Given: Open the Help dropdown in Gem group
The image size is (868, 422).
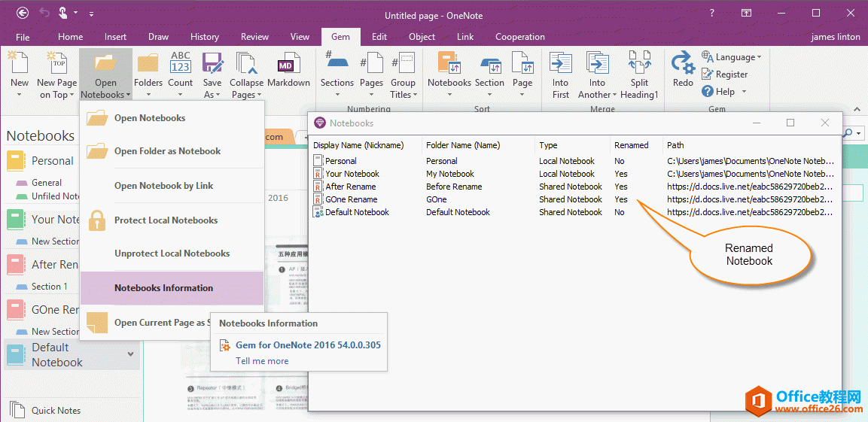Looking at the screenshot, I should 744,91.
